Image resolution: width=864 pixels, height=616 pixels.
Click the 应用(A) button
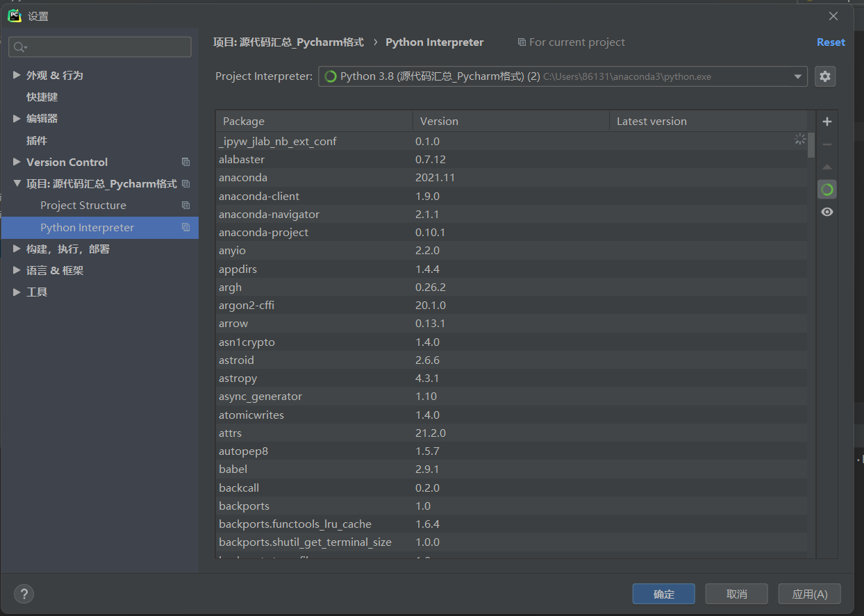809,594
